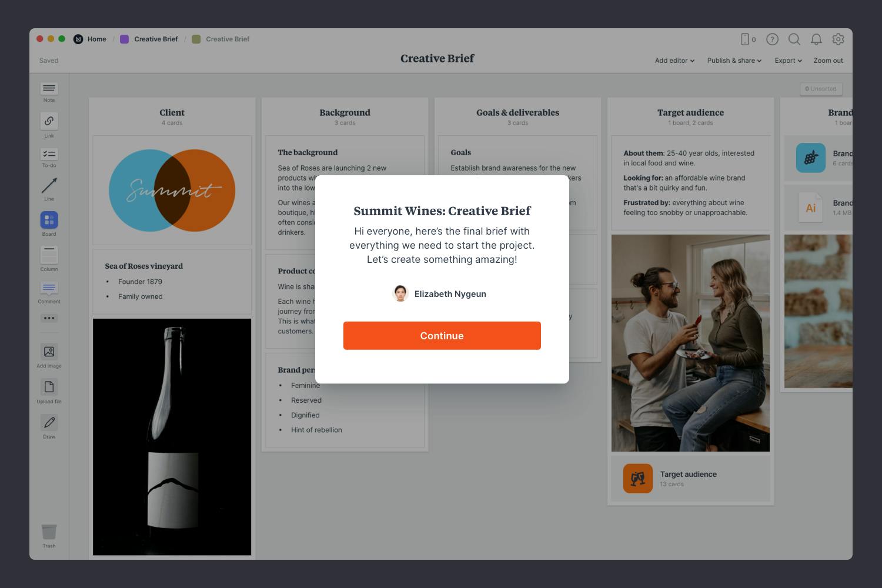Open the notifications bell
The width and height of the screenshot is (882, 588).
point(816,39)
